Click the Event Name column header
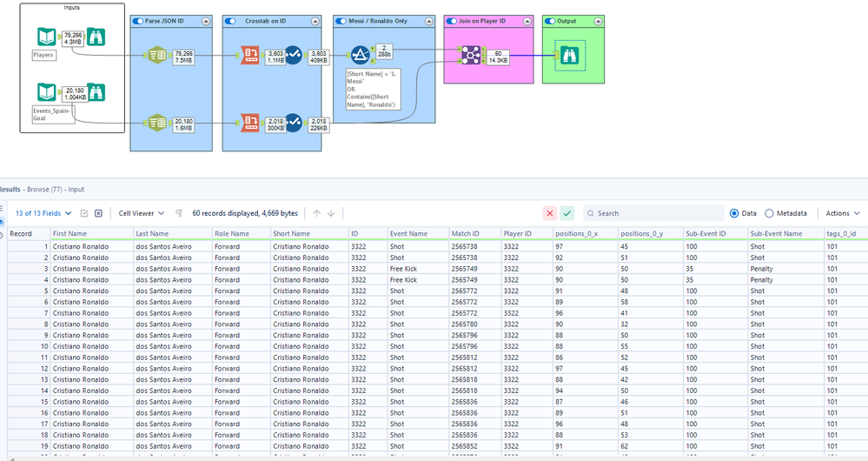868x461 pixels. pos(418,234)
